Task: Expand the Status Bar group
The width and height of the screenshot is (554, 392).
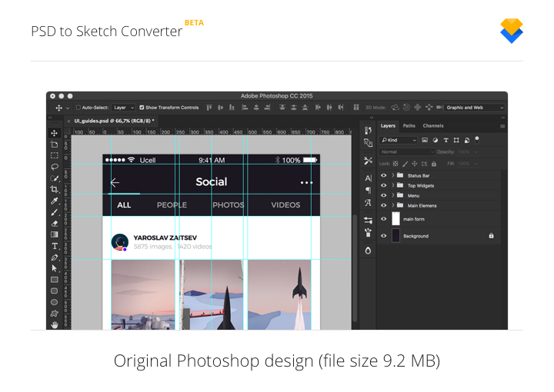Action: [x=393, y=175]
